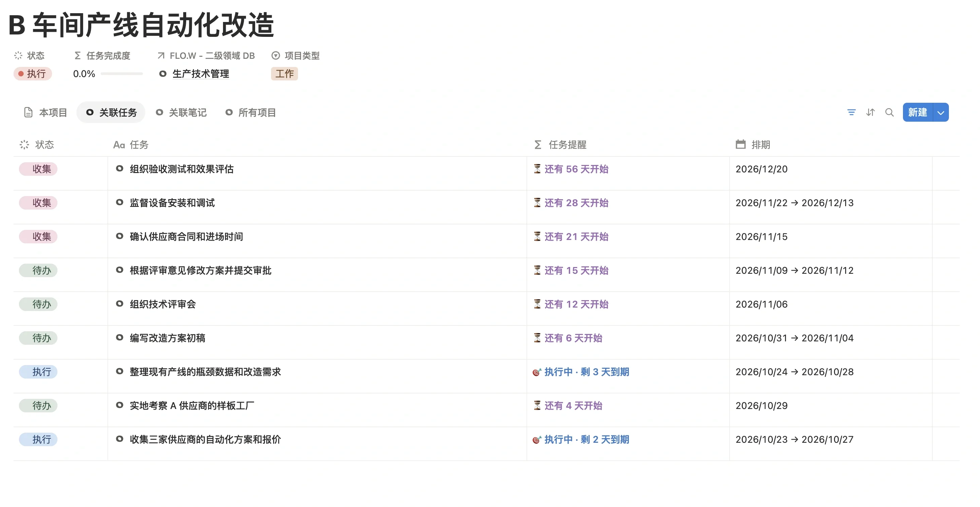Click the table's 状态 column header

pyautogui.click(x=37, y=145)
